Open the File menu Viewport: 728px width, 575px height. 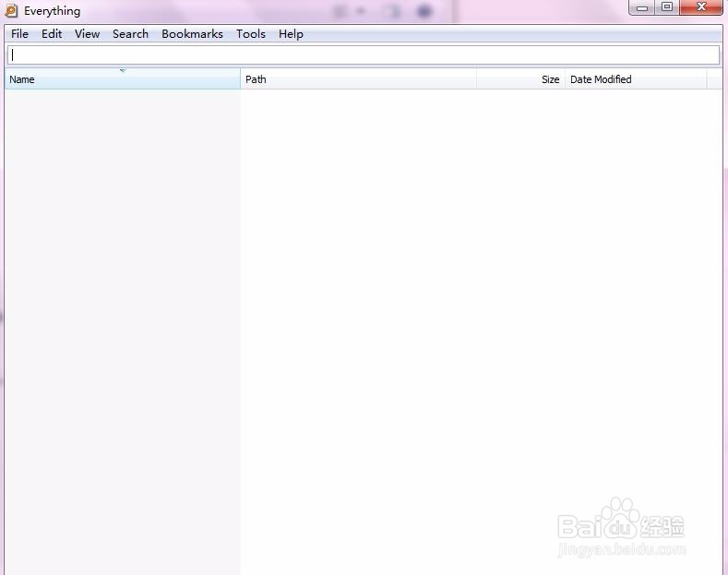[x=19, y=34]
